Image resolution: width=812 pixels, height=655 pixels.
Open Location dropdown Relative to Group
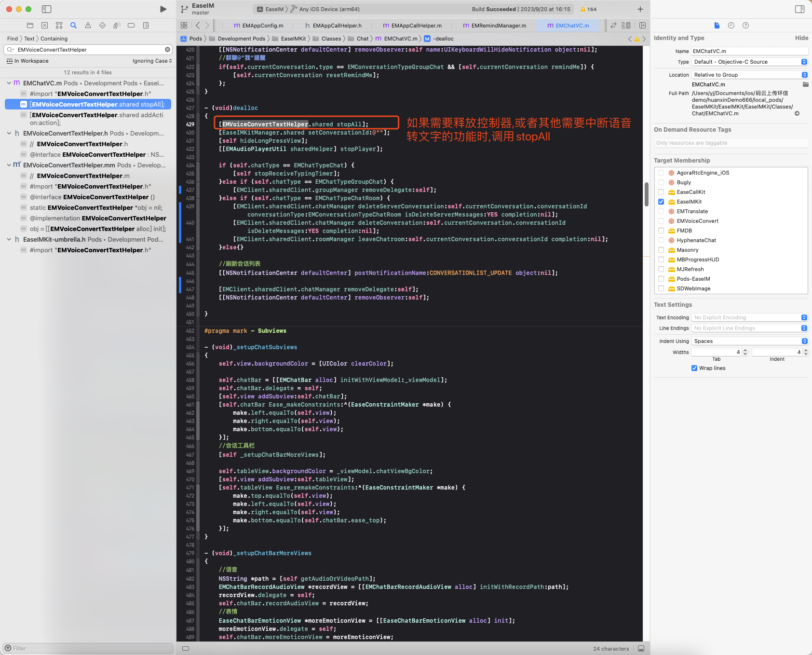[749, 75]
